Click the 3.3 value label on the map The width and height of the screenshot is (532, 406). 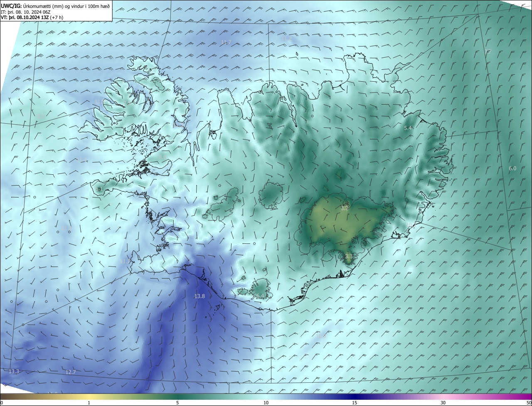click(348, 257)
